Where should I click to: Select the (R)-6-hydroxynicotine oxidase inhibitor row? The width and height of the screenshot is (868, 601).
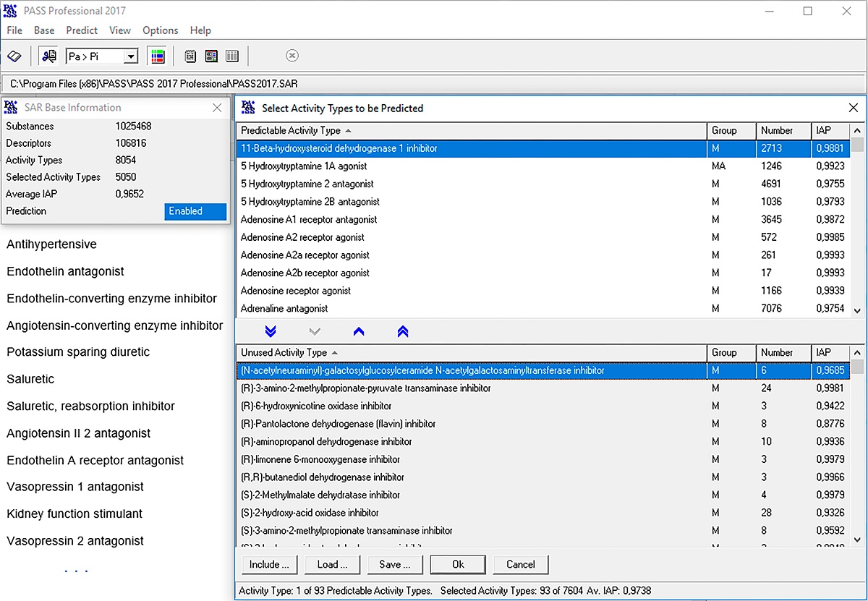pyautogui.click(x=543, y=406)
